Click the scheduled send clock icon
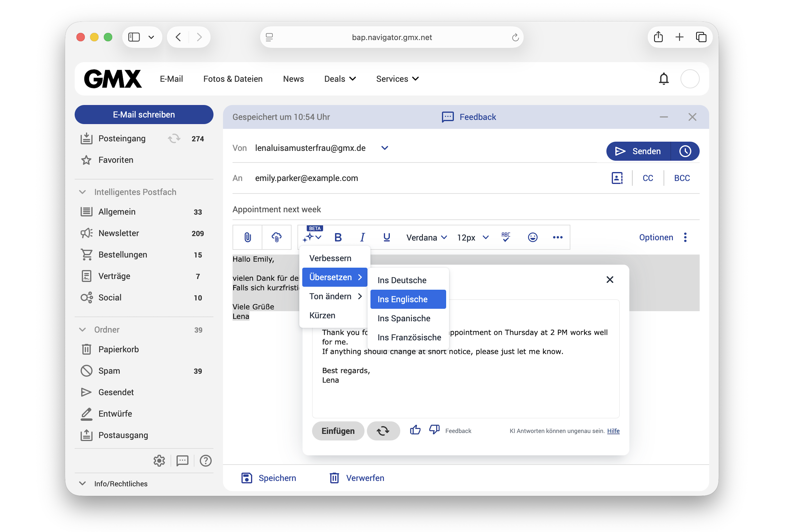Image resolution: width=803 pixels, height=532 pixels. tap(685, 151)
